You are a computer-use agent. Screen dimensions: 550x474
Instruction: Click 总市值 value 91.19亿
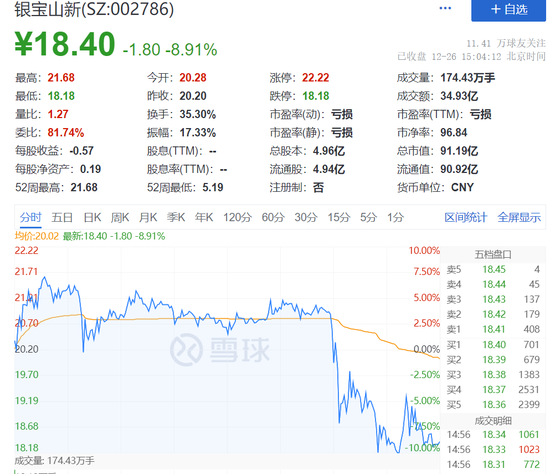(x=459, y=151)
